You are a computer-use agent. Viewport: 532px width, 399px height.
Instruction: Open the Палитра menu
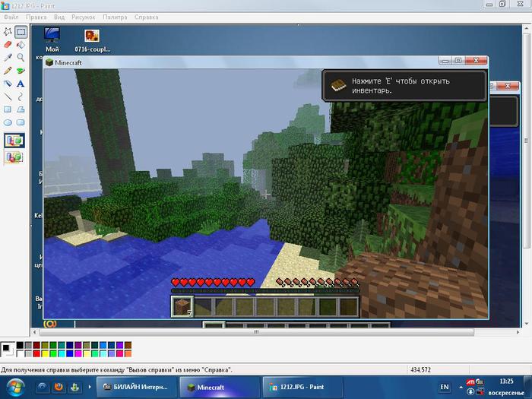(x=115, y=17)
